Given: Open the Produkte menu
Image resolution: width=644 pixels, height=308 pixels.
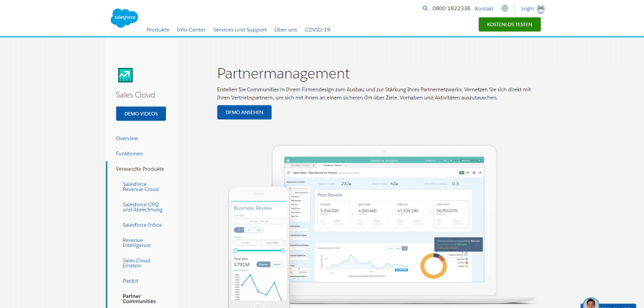Looking at the screenshot, I should [x=158, y=30].
